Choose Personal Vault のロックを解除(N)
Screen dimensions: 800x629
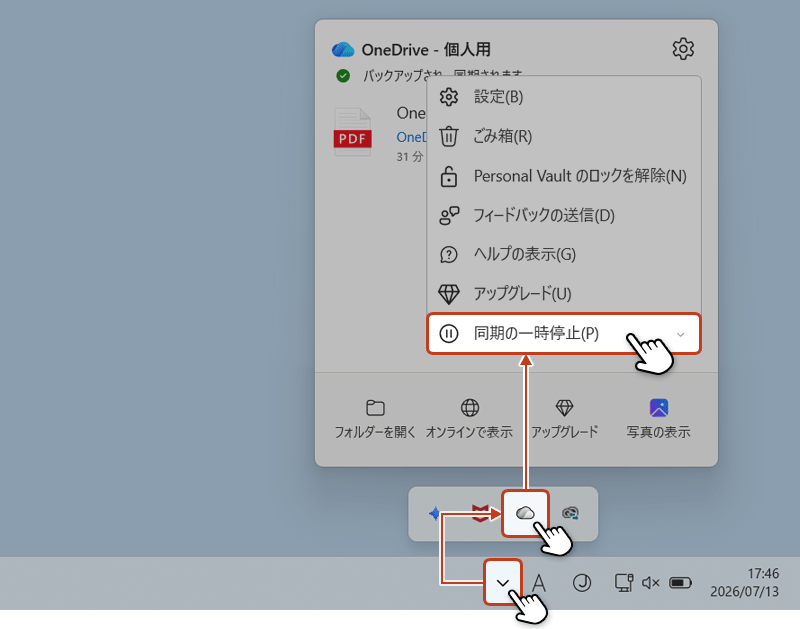[x=564, y=176]
